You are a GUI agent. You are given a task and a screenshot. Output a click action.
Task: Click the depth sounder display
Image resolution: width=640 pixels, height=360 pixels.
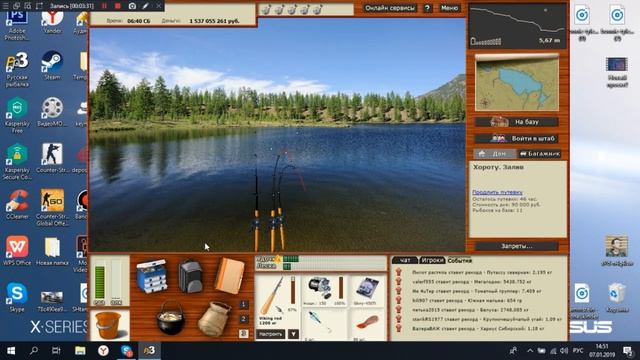517,26
